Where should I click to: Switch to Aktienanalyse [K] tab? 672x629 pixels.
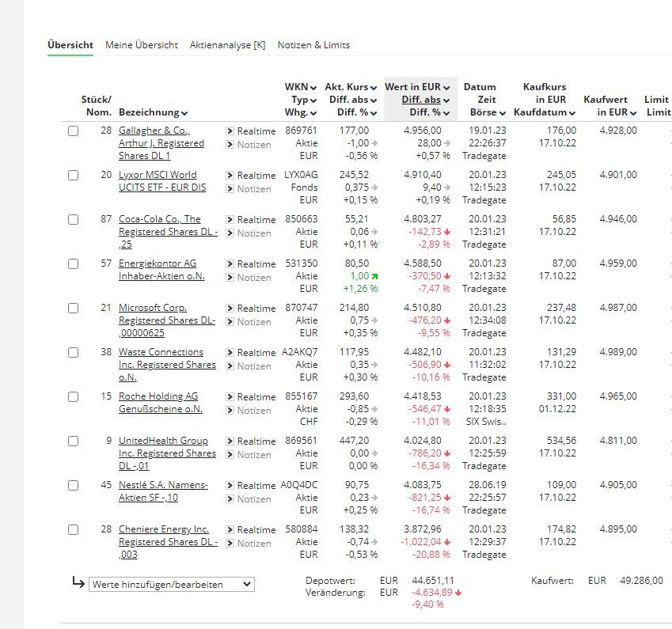pos(227,45)
